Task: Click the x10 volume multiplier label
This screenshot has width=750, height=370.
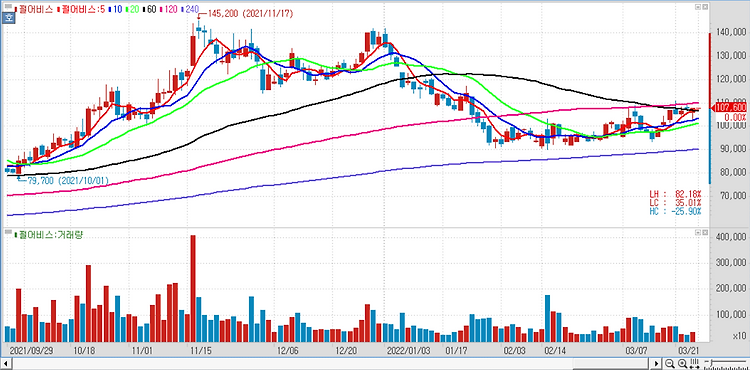Action: tap(739, 337)
